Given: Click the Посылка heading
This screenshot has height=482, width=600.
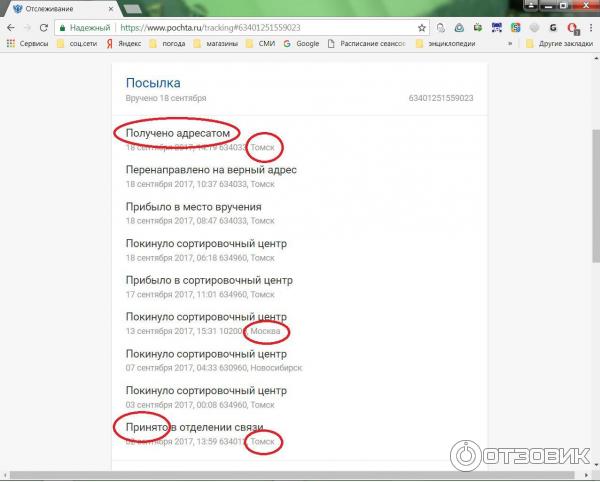Looking at the screenshot, I should 153,83.
